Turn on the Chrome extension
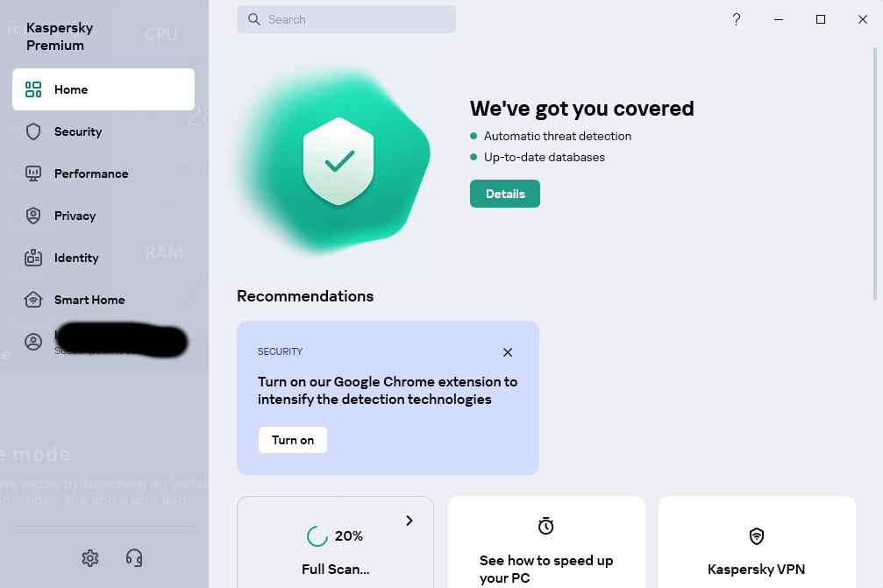Viewport: 883px width, 588px height. (292, 440)
